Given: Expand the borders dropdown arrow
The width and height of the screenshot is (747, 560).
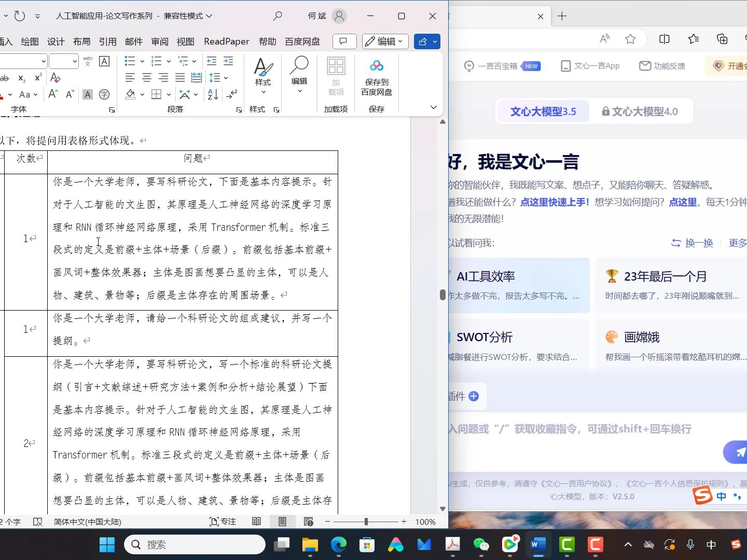Looking at the screenshot, I should point(169,94).
